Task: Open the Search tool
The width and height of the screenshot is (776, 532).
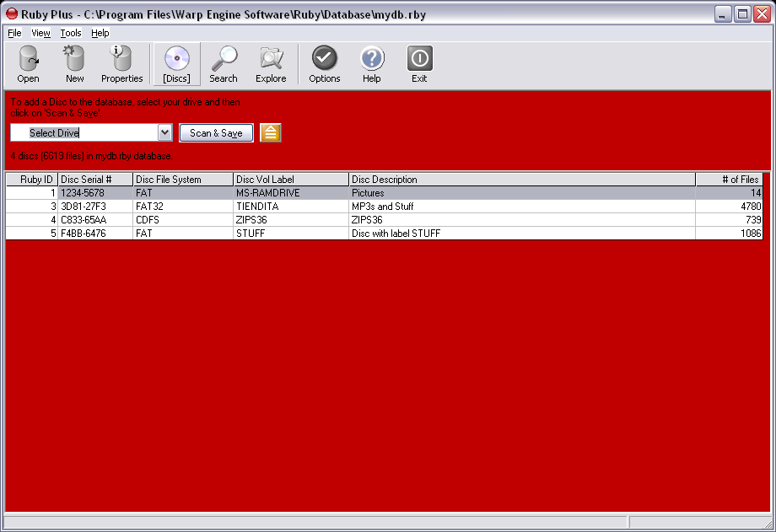Action: [224, 64]
